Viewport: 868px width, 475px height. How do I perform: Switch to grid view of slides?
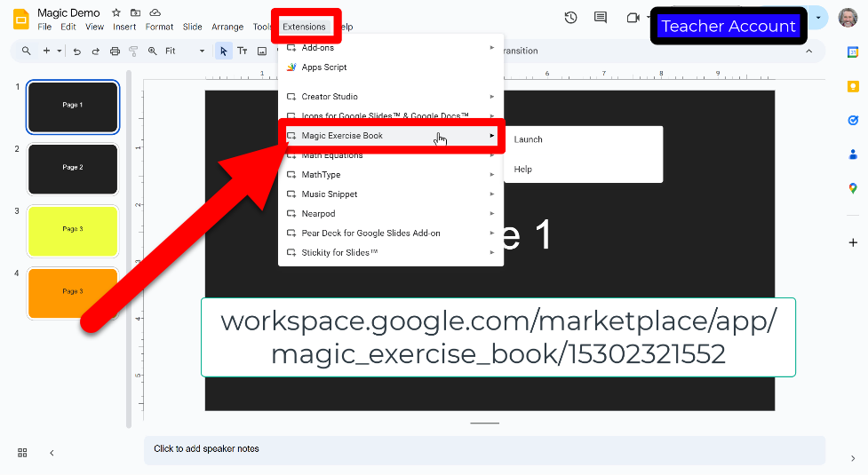22,453
